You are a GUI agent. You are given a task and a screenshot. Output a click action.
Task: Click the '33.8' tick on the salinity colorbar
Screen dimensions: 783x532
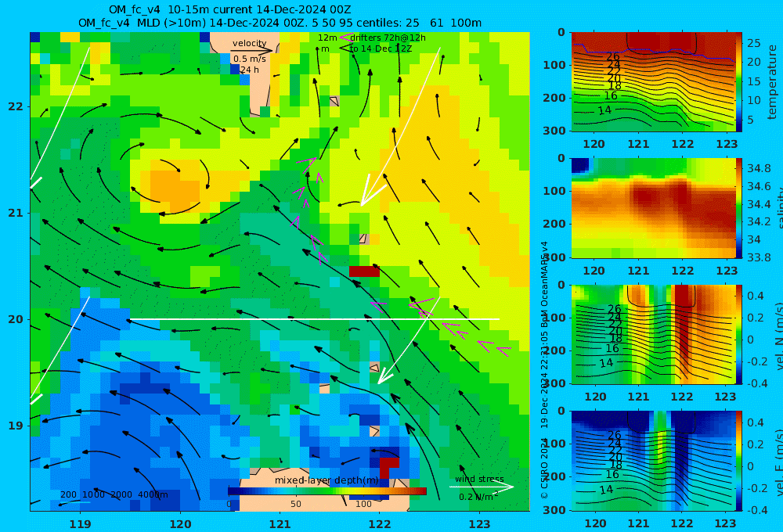pos(759,257)
